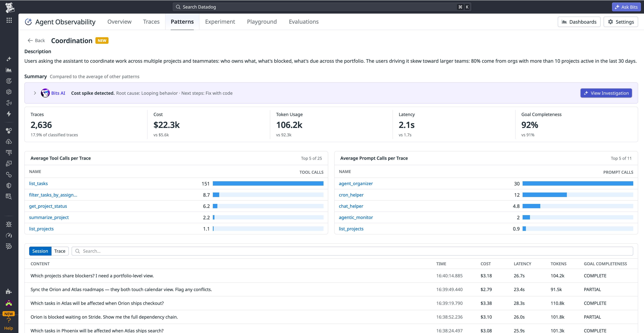The height and width of the screenshot is (333, 644).
Task: Open the pixel avatar account icon
Action: coord(9,303)
